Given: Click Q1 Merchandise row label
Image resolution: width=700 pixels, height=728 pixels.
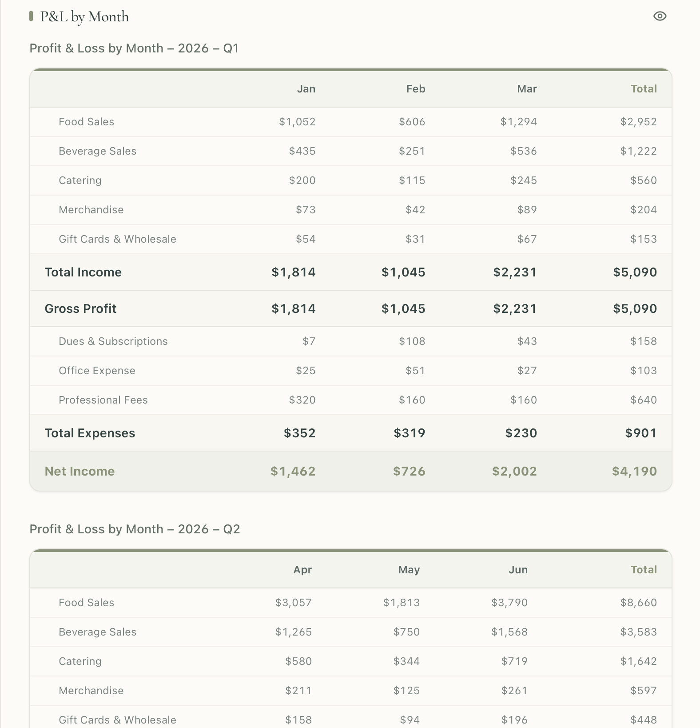Looking at the screenshot, I should (x=91, y=210).
